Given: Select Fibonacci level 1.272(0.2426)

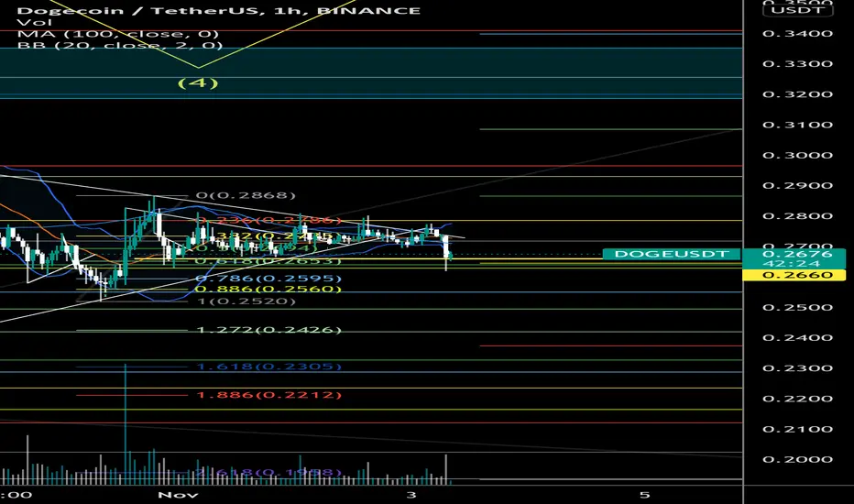Looking at the screenshot, I should [x=268, y=330].
